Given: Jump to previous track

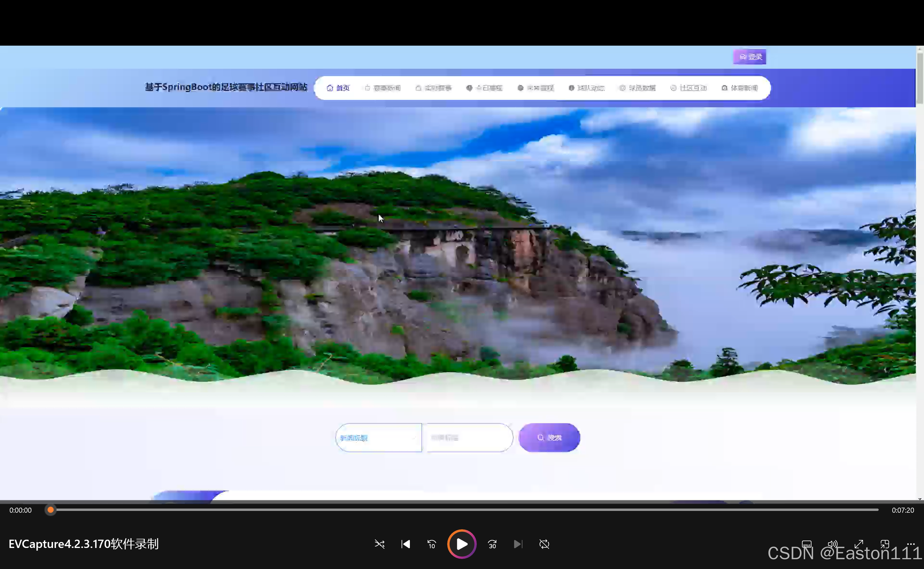Looking at the screenshot, I should (x=405, y=544).
